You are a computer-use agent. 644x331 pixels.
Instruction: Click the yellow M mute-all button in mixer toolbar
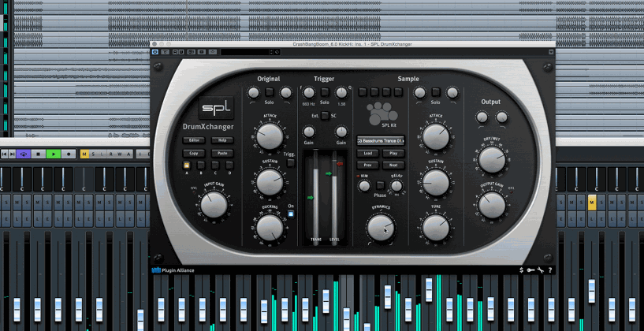click(84, 154)
